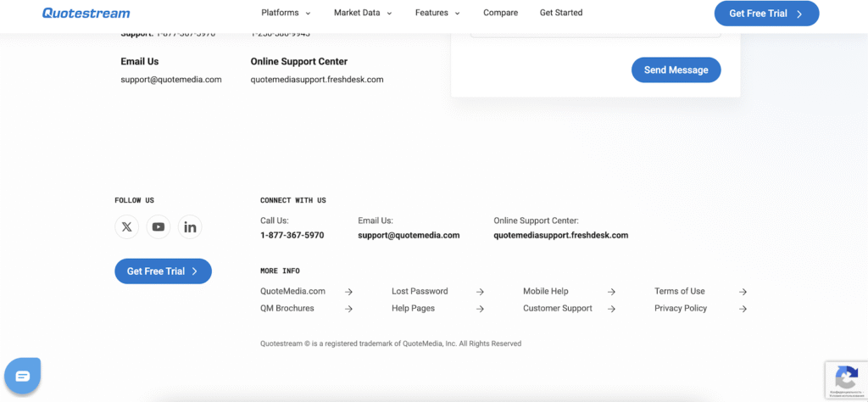Image resolution: width=868 pixels, height=402 pixels.
Task: Open the Compare page
Action: [x=500, y=13]
